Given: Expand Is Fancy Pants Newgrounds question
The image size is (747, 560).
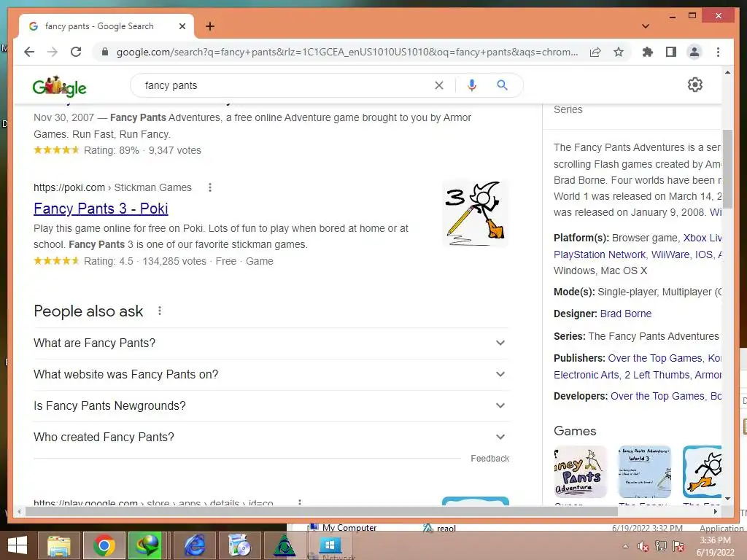Looking at the screenshot, I should (x=271, y=405).
